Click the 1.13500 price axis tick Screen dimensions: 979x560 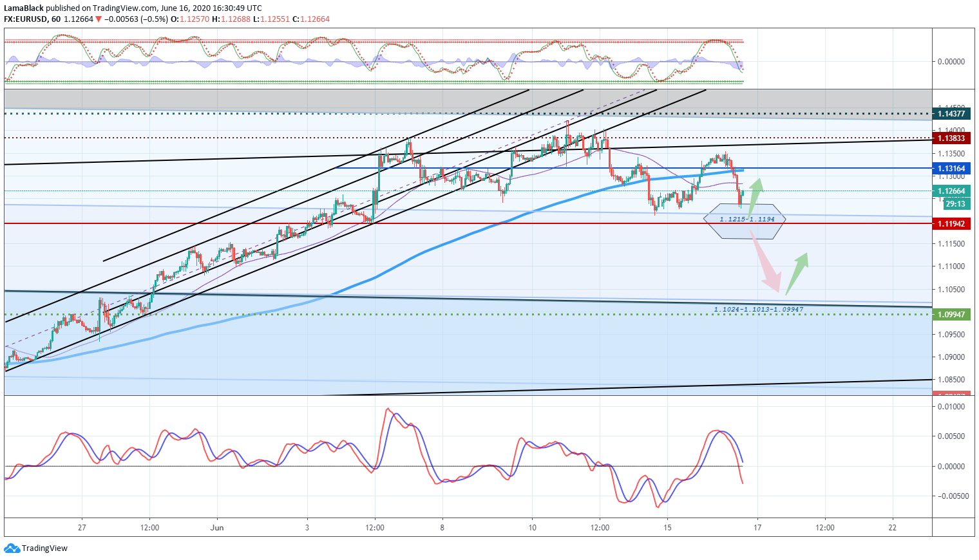tap(951, 154)
